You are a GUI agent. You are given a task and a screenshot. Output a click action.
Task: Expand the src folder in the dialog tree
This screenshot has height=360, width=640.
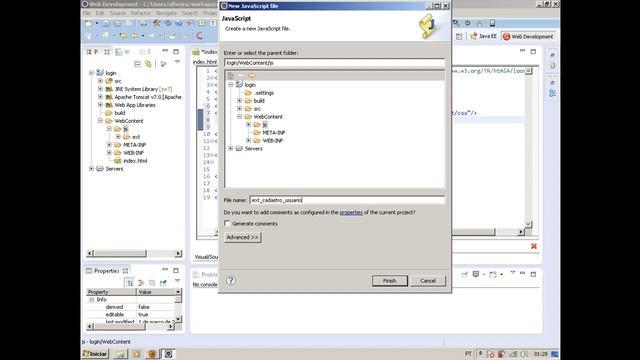(x=240, y=109)
